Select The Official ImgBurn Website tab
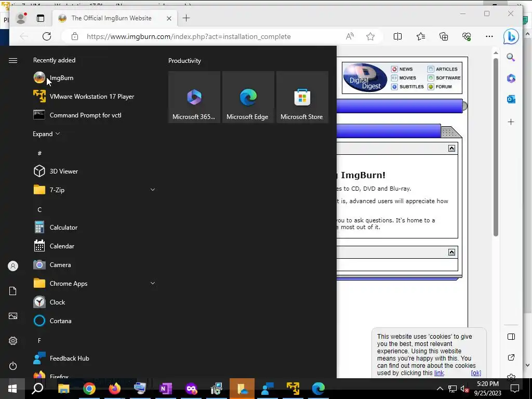 pyautogui.click(x=111, y=18)
